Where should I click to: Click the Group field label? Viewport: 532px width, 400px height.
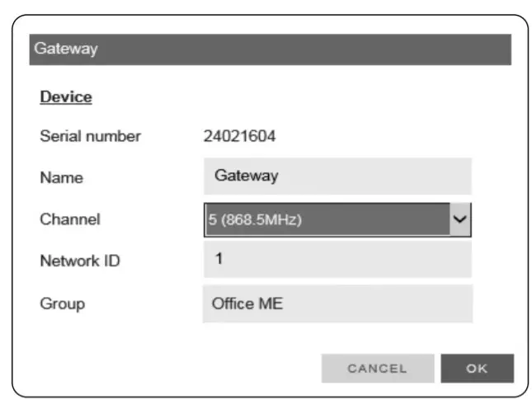point(62,304)
